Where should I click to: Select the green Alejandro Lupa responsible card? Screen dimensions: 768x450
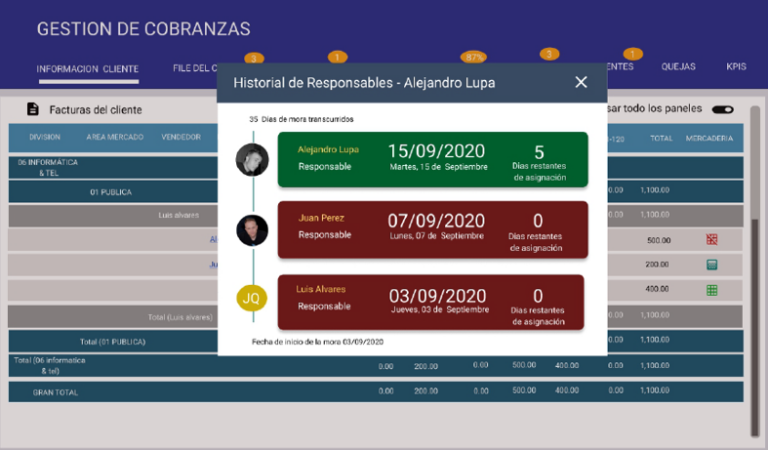[432, 160]
